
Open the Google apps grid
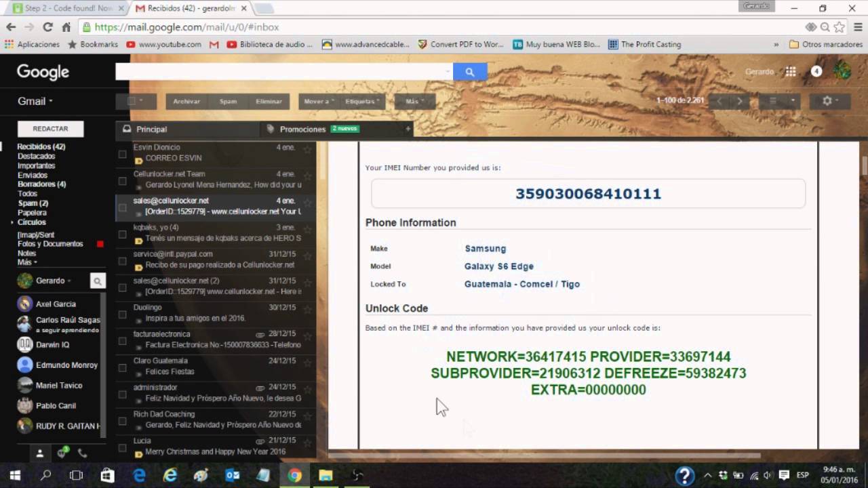(x=791, y=71)
